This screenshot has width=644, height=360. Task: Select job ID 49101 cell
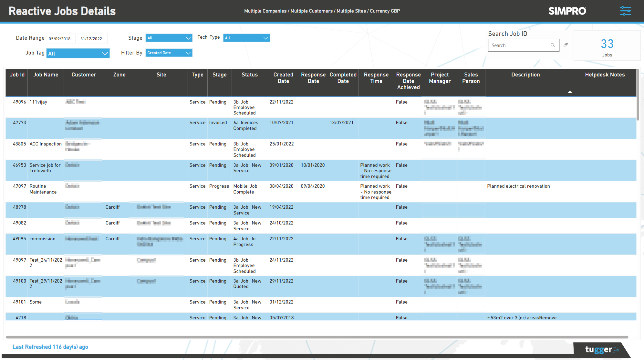point(20,302)
